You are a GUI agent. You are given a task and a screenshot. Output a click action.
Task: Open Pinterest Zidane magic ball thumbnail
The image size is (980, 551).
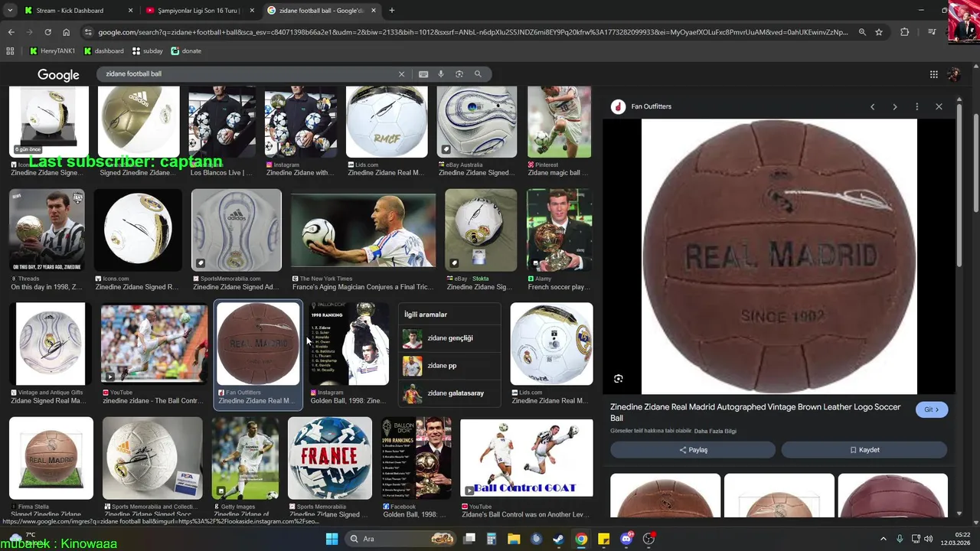pyautogui.click(x=559, y=122)
